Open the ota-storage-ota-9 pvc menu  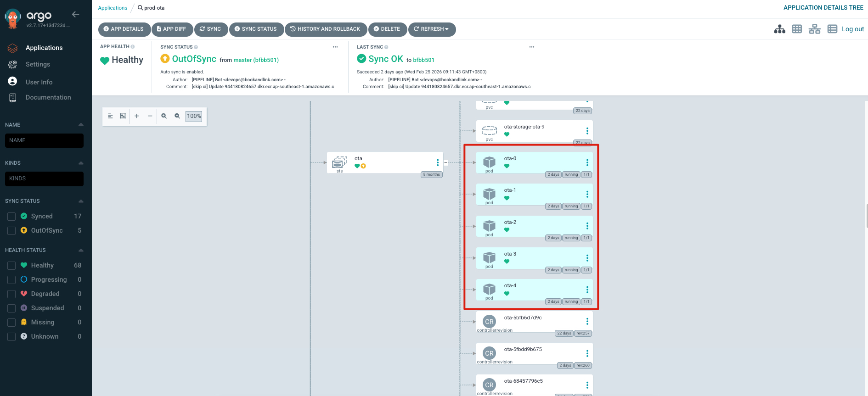point(587,131)
